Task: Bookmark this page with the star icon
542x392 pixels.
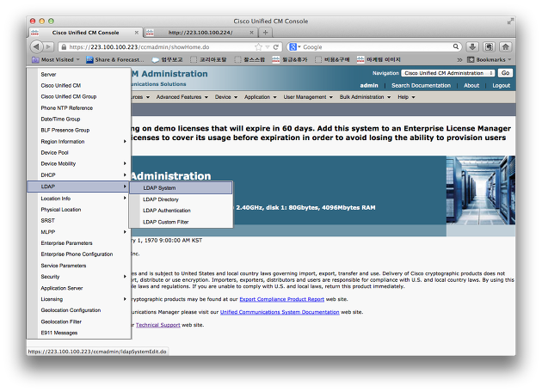Action: pyautogui.click(x=258, y=47)
